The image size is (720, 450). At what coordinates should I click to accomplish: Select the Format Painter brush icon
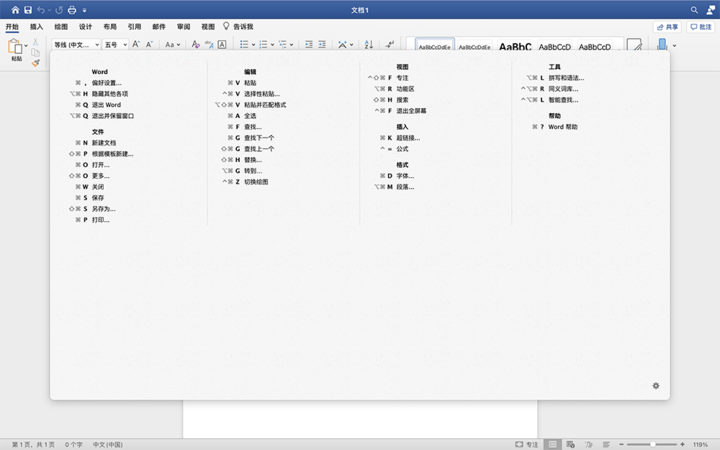tap(36, 62)
